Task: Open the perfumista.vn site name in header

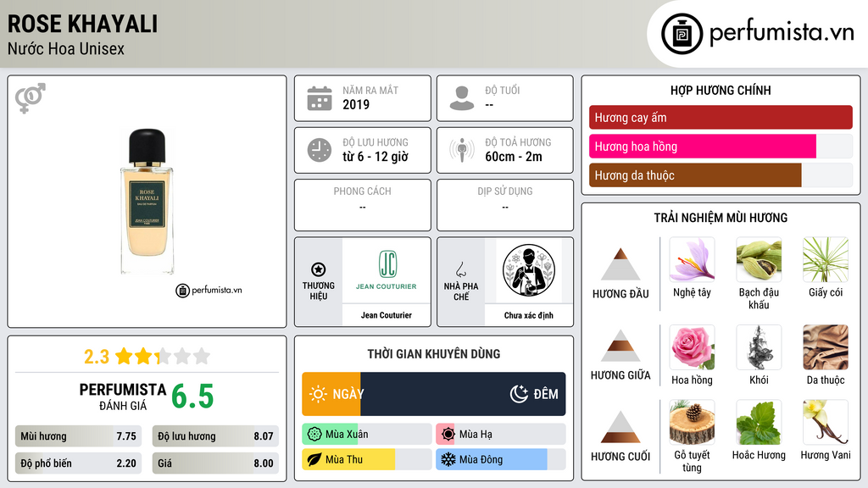Action: coord(782,33)
